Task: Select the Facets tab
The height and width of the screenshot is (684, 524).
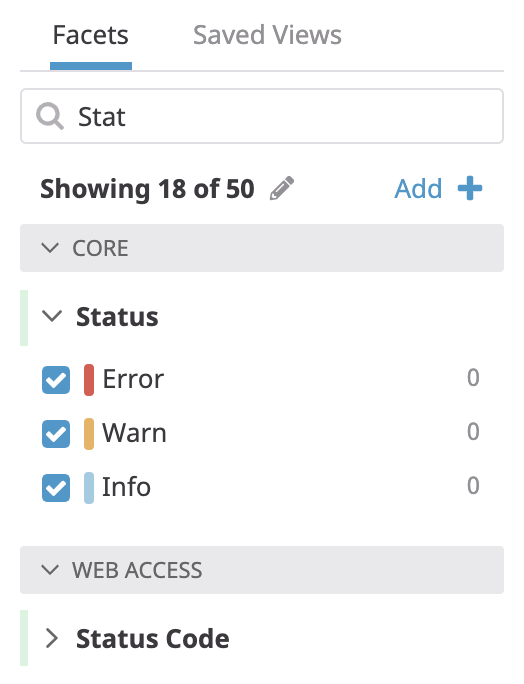Action: [x=91, y=35]
